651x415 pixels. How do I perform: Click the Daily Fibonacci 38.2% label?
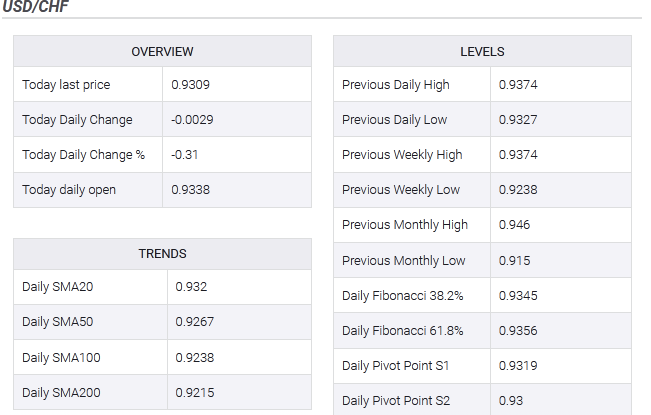[402, 296]
